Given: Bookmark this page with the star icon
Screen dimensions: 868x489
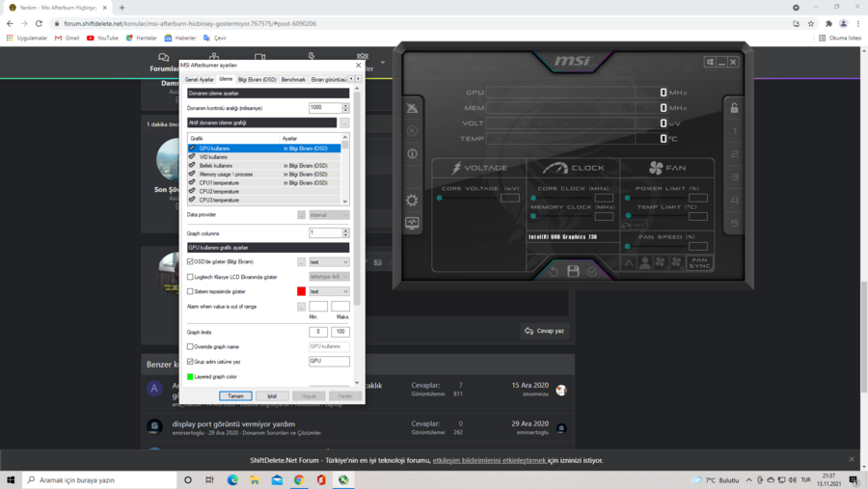Looking at the screenshot, I should (811, 24).
